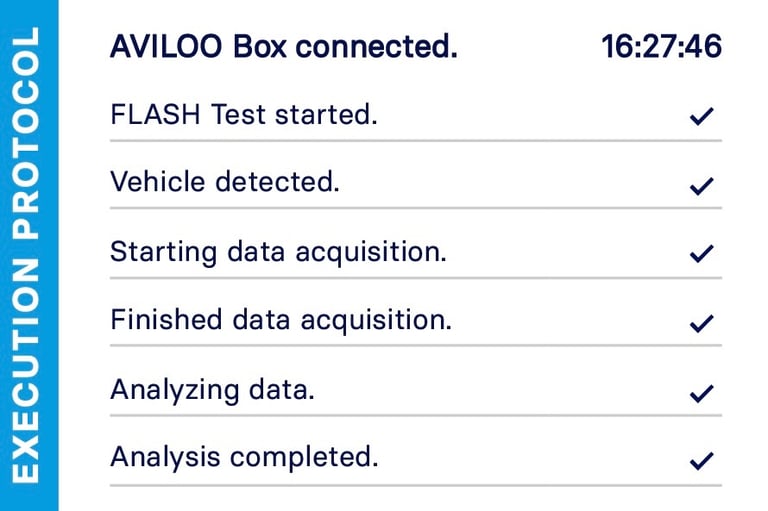The image size is (768, 511).
Task: Click the checkmark beside Analysis completed
Action: click(x=701, y=461)
